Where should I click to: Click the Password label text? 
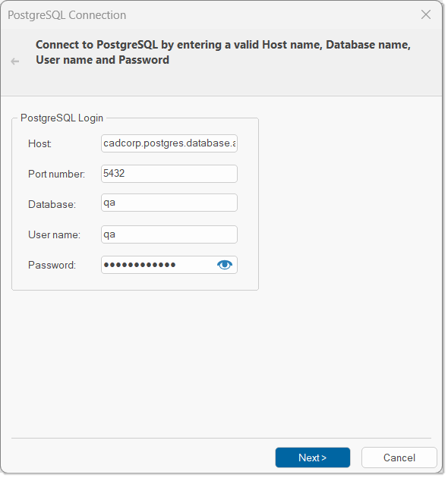[x=52, y=266]
